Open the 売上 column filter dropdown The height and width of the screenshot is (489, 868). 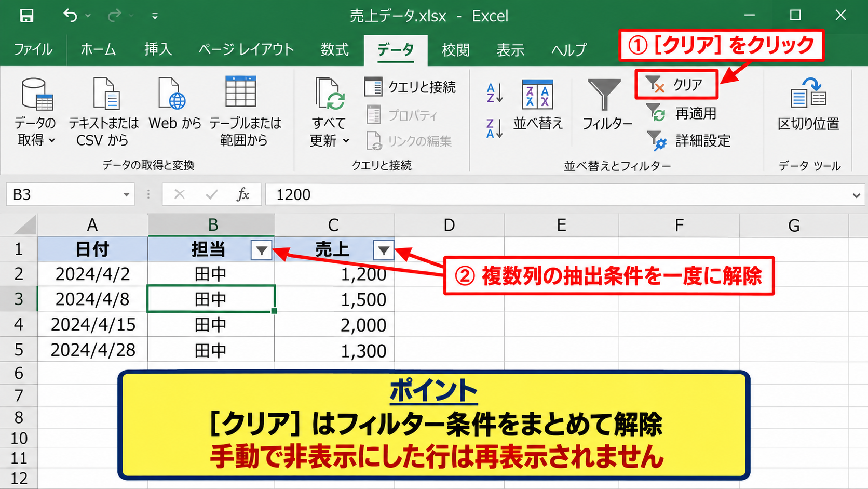click(x=383, y=250)
